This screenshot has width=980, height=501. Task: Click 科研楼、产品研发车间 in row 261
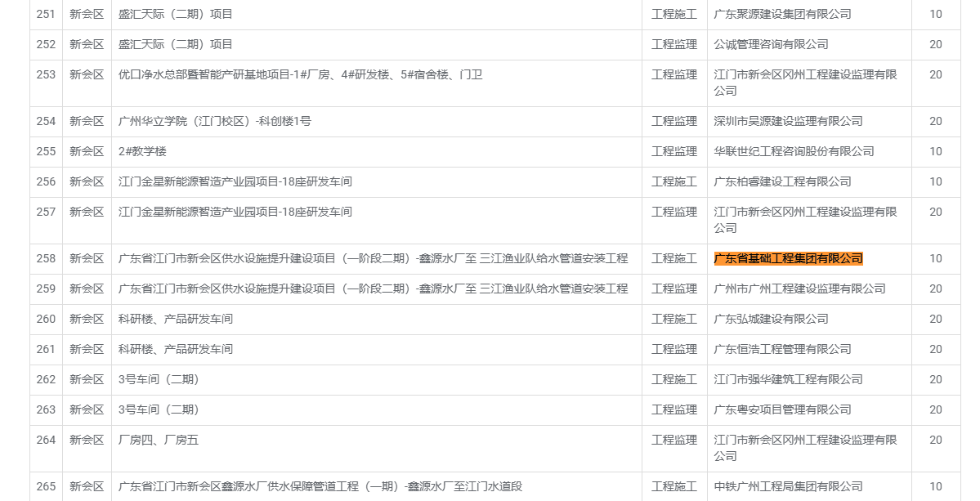(176, 349)
